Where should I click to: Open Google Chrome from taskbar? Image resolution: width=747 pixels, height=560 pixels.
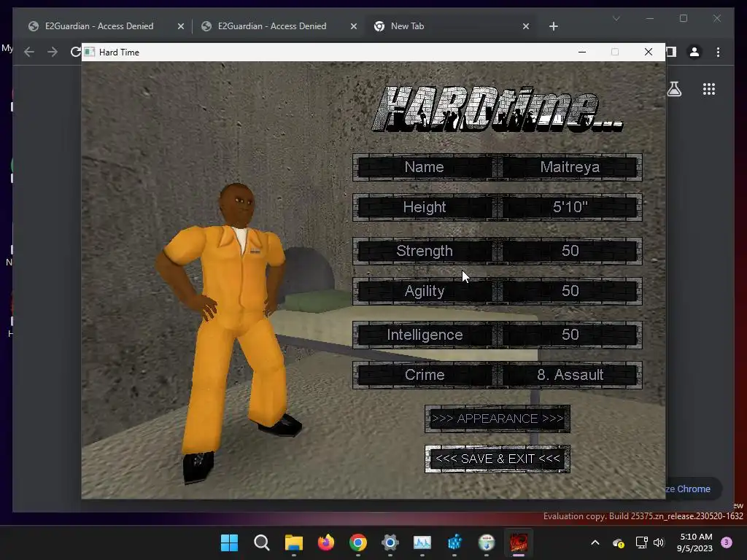coord(358,542)
